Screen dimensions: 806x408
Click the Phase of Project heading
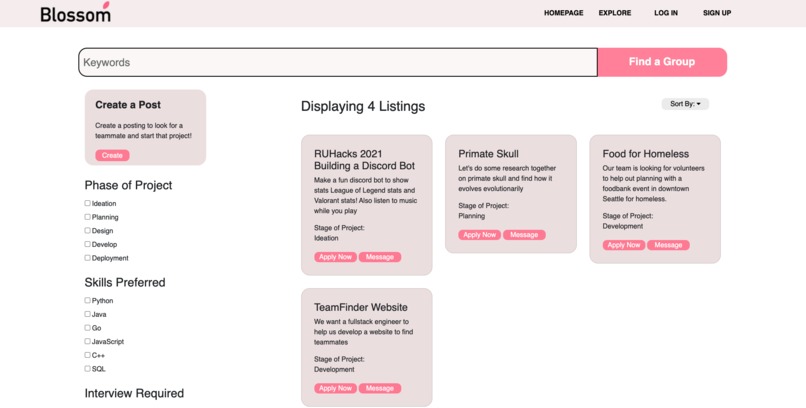129,186
